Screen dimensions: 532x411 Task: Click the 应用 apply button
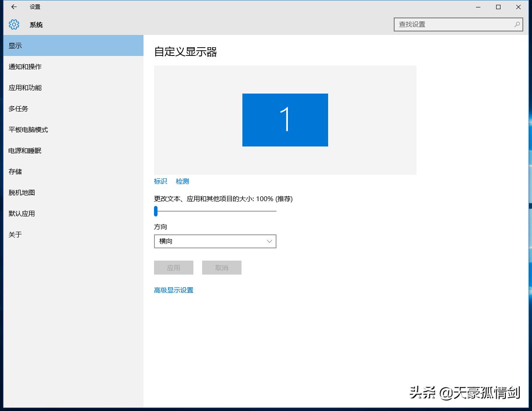click(173, 267)
